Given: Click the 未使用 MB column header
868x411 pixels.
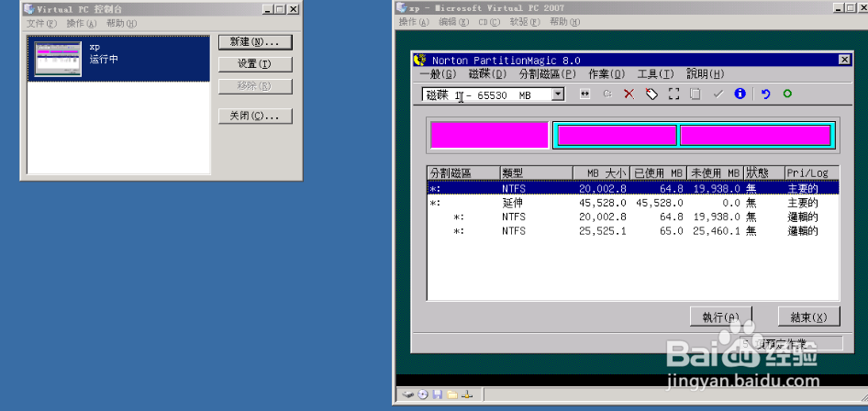Looking at the screenshot, I should (x=716, y=173).
